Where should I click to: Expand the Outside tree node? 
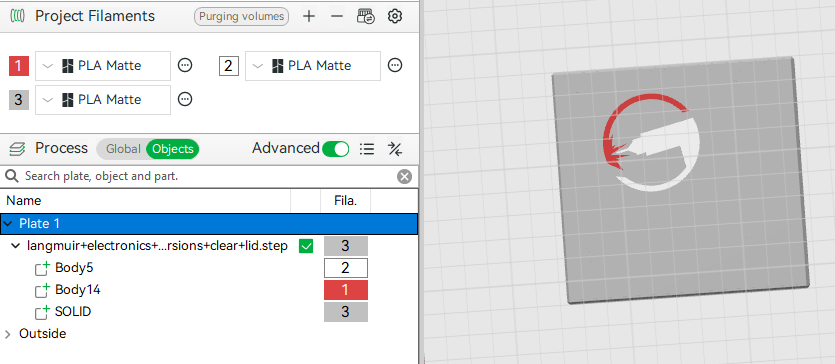7,334
